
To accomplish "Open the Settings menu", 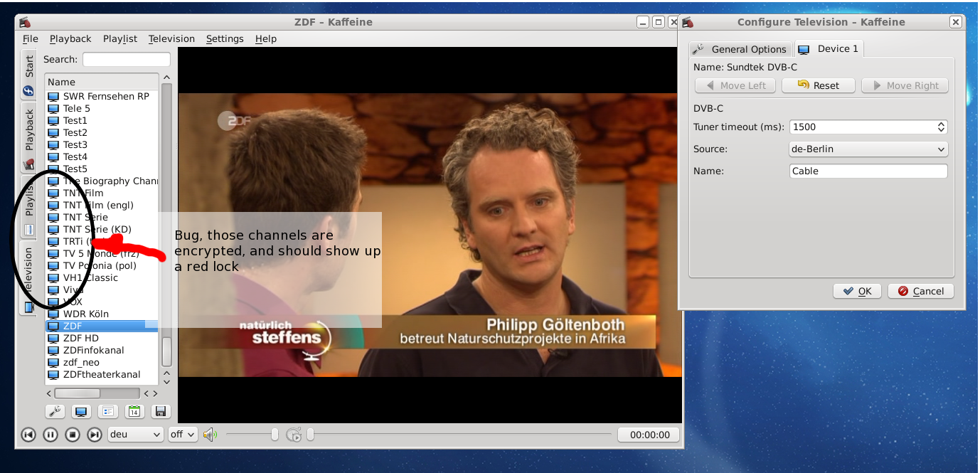I will coord(225,38).
